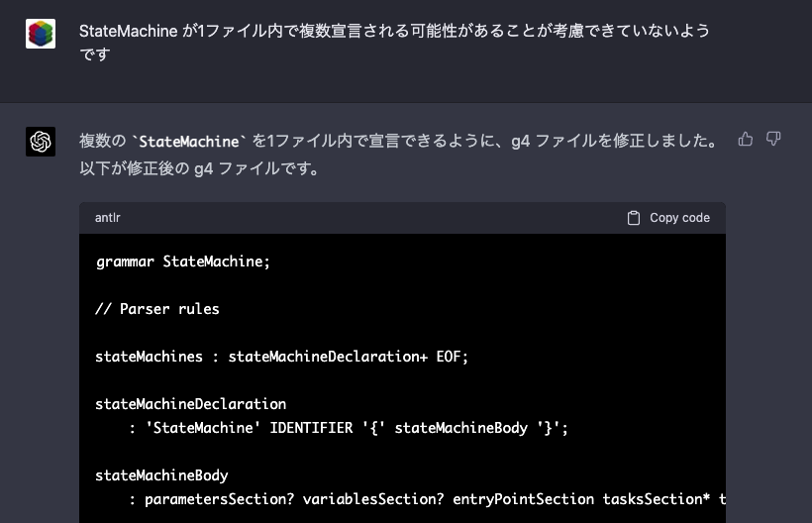Click the '// Parser rules' comment line
Viewport: 812px width, 523px height.
coord(157,309)
